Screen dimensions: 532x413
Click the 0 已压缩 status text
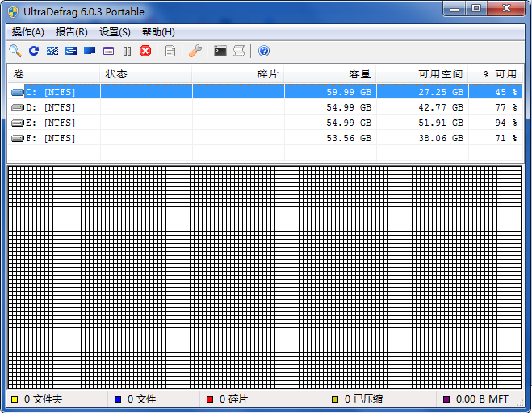pyautogui.click(x=363, y=399)
